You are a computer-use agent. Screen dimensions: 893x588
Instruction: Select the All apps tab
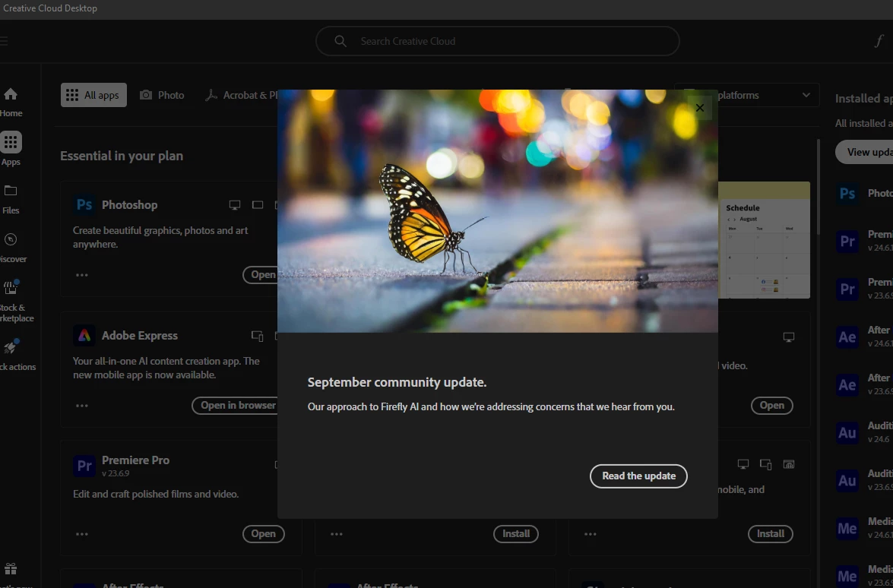click(x=94, y=95)
